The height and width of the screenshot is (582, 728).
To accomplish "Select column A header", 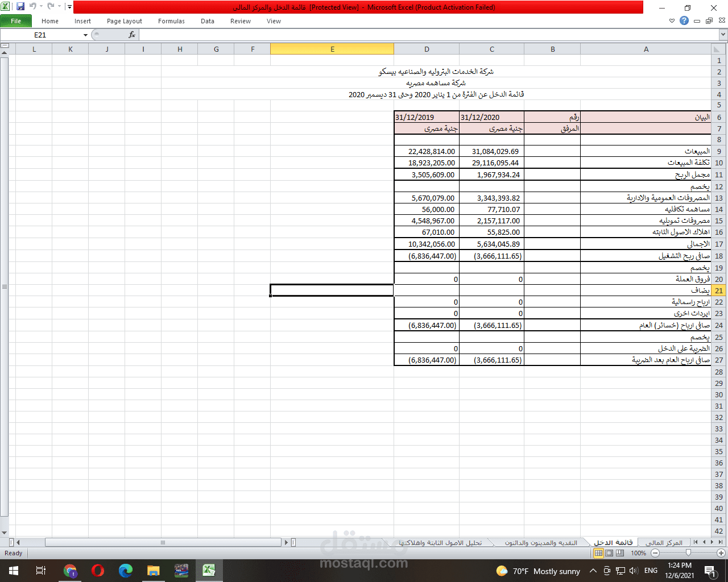I will point(646,49).
